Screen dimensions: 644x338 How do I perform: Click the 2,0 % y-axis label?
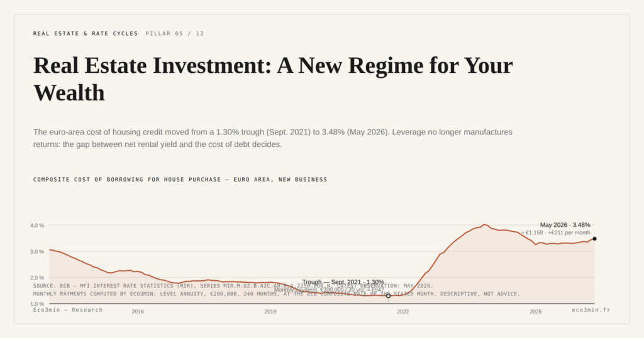coord(37,278)
